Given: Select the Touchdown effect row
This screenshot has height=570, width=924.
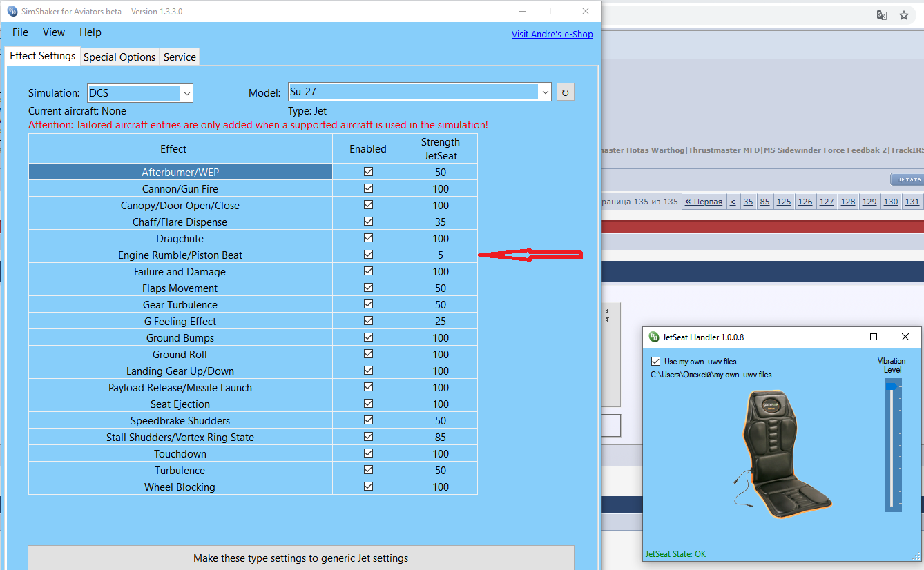Looking at the screenshot, I should pyautogui.click(x=180, y=453).
